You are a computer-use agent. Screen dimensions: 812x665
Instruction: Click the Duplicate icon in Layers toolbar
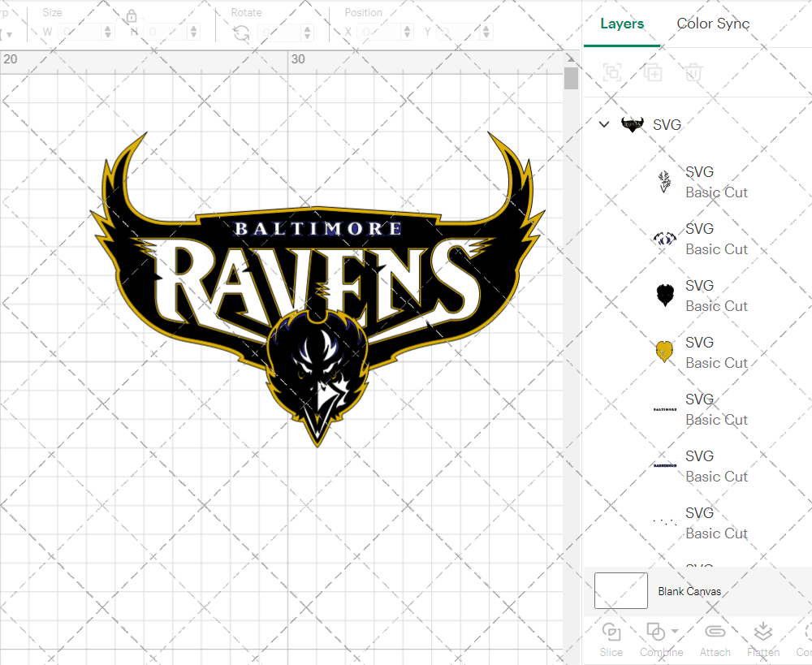(x=653, y=72)
